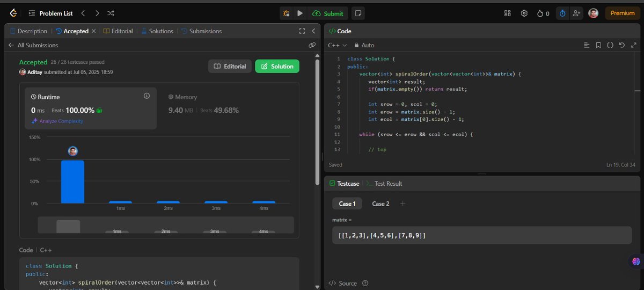Select Case 1 testcase
The image size is (644, 290).
tap(347, 204)
